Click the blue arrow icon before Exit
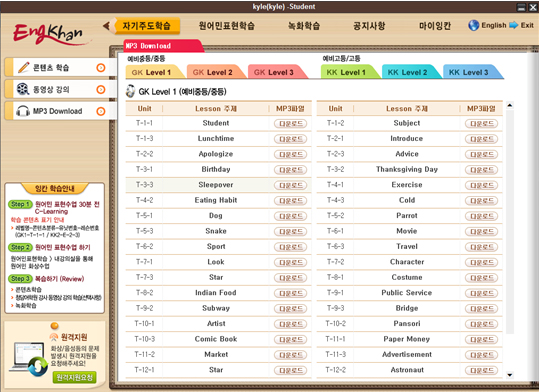This screenshot has height=392, width=540. coord(513,25)
